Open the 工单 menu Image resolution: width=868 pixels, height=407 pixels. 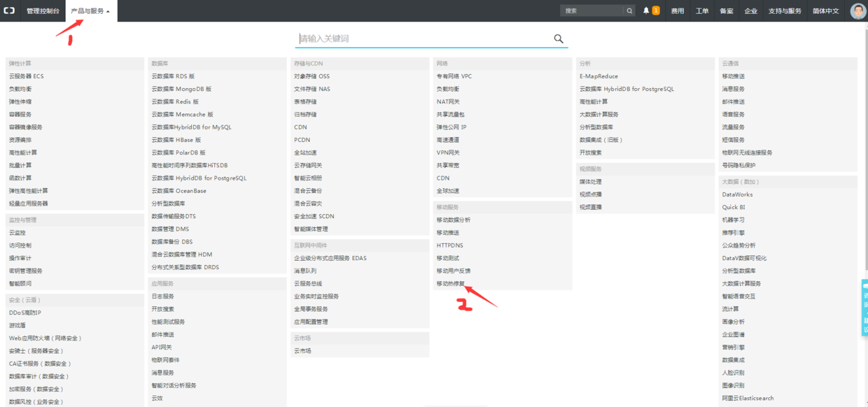[x=702, y=11]
